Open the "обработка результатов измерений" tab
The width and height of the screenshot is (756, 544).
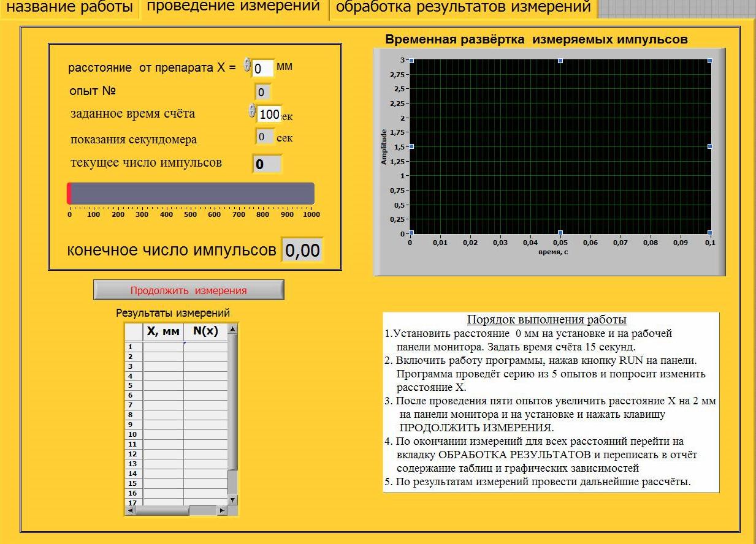tap(463, 9)
